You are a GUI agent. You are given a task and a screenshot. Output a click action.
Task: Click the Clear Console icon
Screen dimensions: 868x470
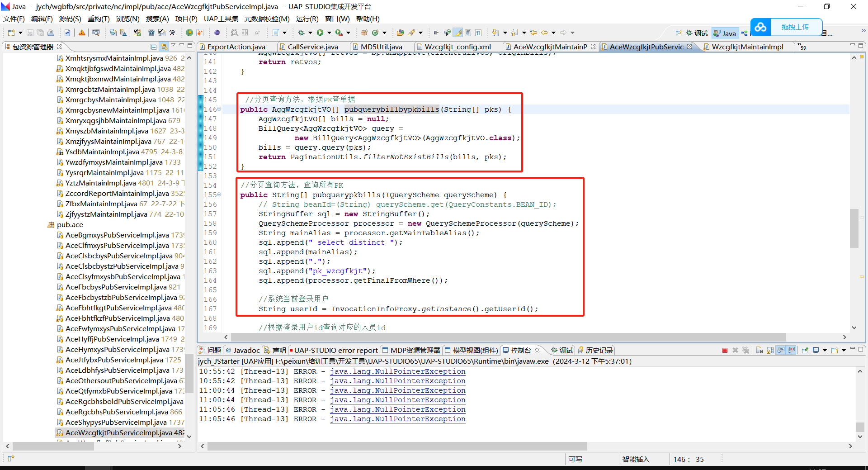click(x=759, y=350)
